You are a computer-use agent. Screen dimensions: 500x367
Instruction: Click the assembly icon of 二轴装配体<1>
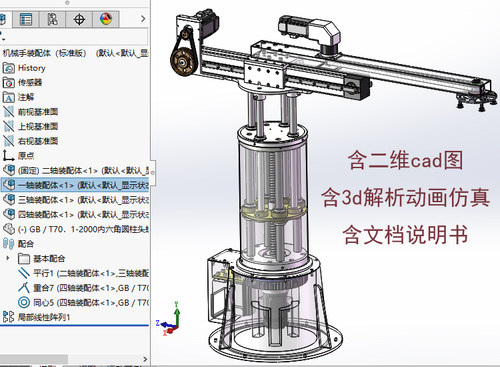[9, 170]
